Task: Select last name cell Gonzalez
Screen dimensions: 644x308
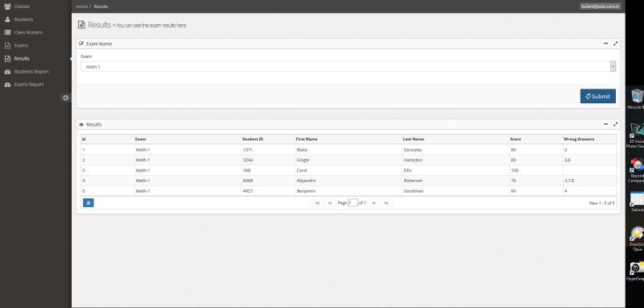Action: pos(456,150)
